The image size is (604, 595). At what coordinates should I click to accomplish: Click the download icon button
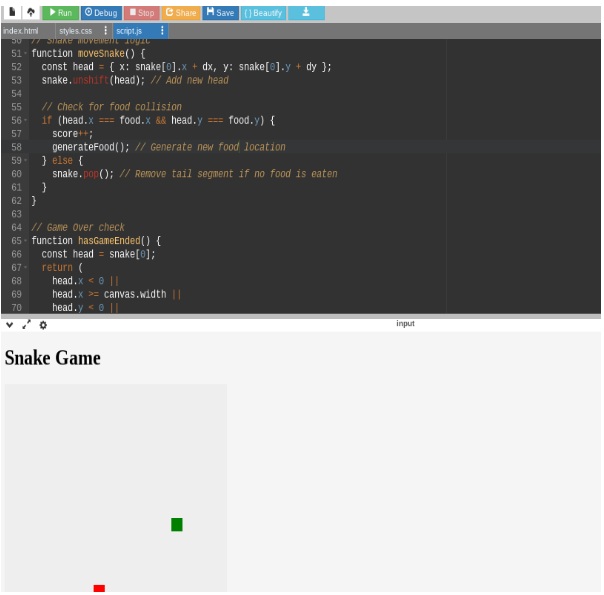(306, 13)
